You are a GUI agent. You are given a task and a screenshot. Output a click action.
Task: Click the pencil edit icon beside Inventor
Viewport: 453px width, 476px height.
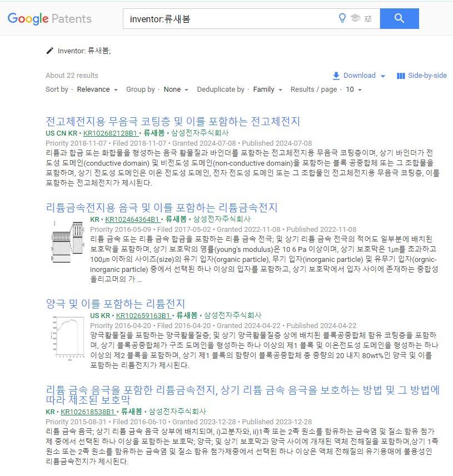[50, 51]
